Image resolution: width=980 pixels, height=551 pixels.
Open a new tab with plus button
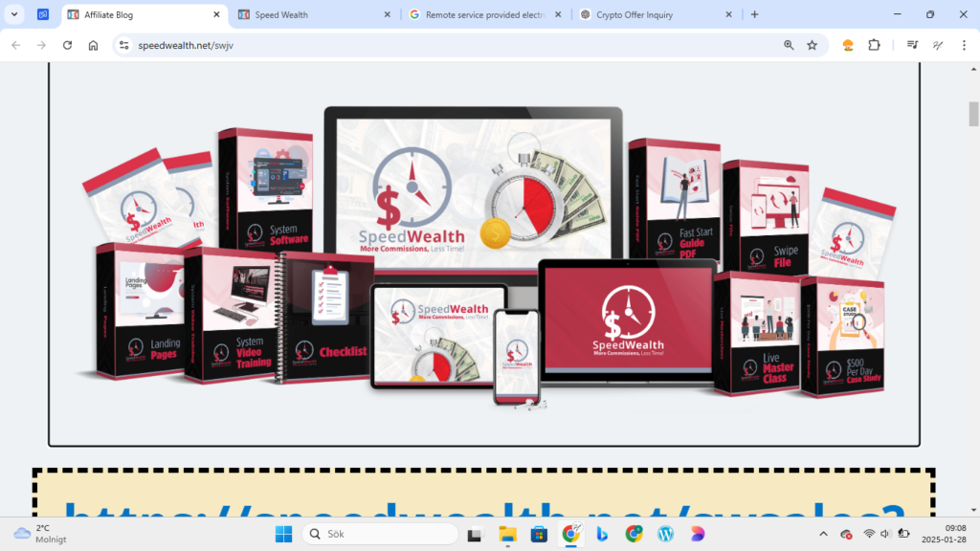(x=754, y=14)
